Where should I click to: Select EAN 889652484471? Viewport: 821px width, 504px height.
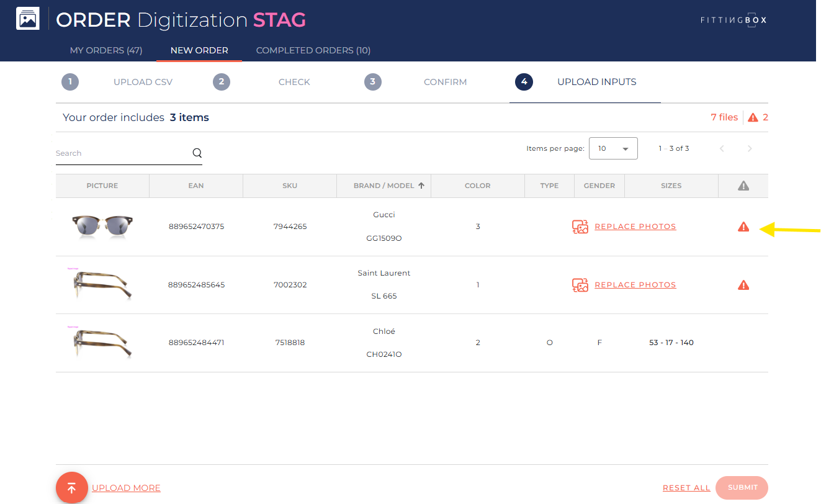[196, 343]
